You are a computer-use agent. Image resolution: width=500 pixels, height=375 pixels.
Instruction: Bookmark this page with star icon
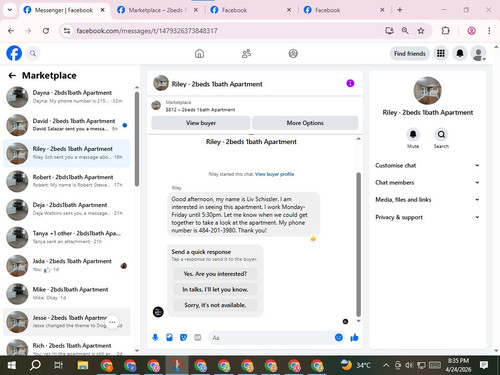421,31
